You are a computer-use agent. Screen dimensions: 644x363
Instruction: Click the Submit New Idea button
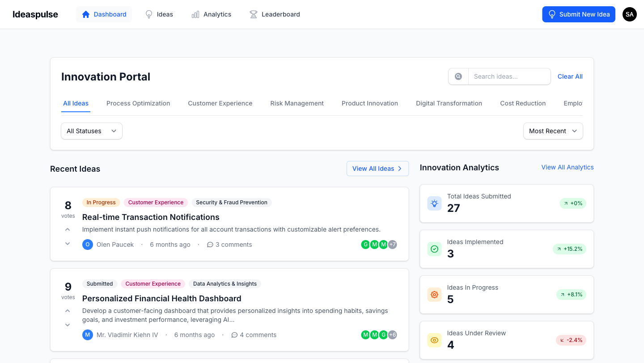pos(579,14)
